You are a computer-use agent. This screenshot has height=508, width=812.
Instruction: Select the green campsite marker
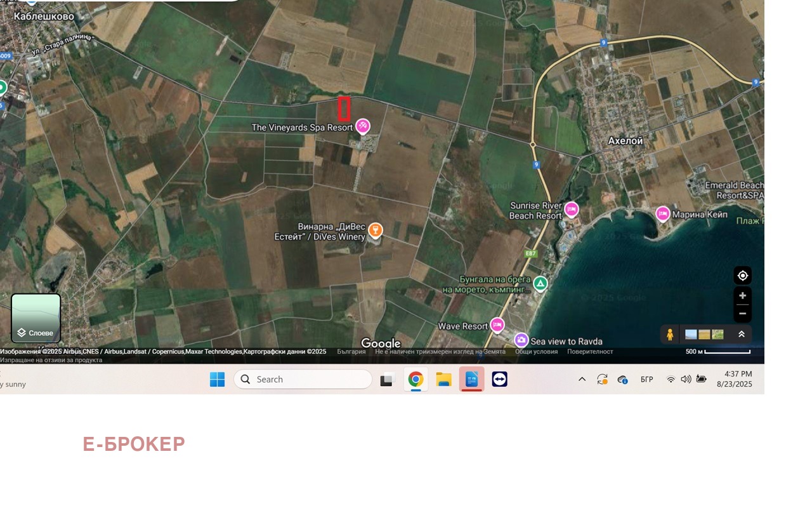[x=540, y=283]
